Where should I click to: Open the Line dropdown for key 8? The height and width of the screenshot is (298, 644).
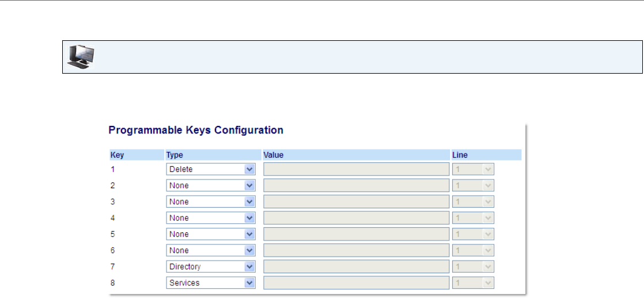pyautogui.click(x=473, y=283)
